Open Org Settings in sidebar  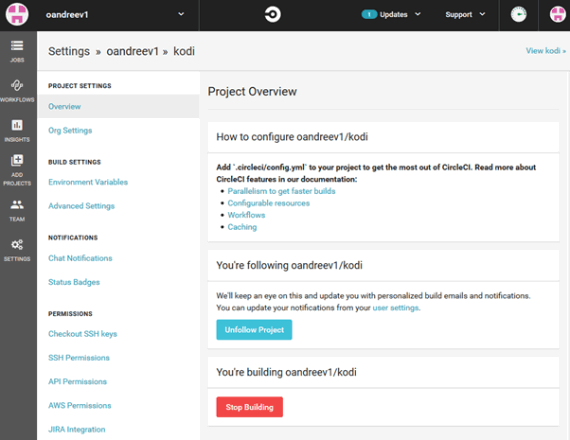point(70,130)
